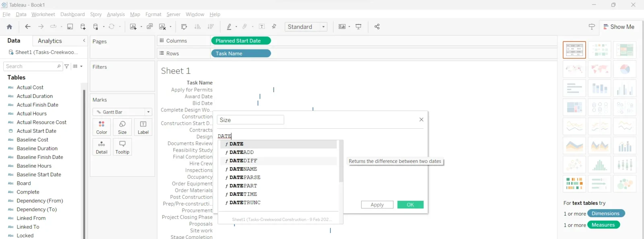Open the File menu
The width and height of the screenshot is (644, 239).
coord(6,14)
